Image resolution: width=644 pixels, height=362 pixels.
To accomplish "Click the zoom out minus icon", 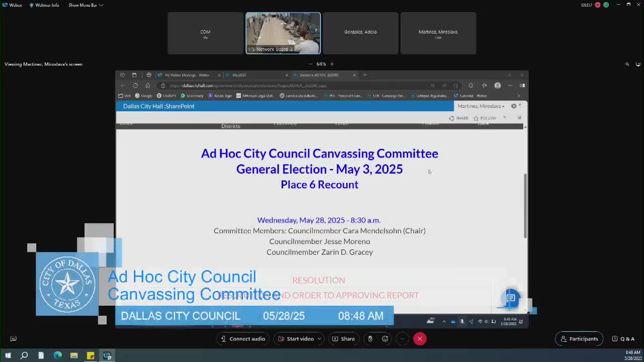I will click(x=310, y=64).
